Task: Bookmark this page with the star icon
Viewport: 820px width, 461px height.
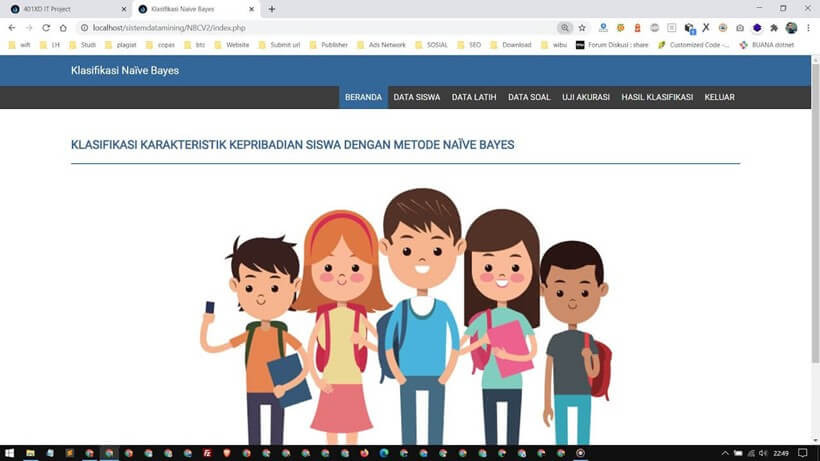Action: 582,28
